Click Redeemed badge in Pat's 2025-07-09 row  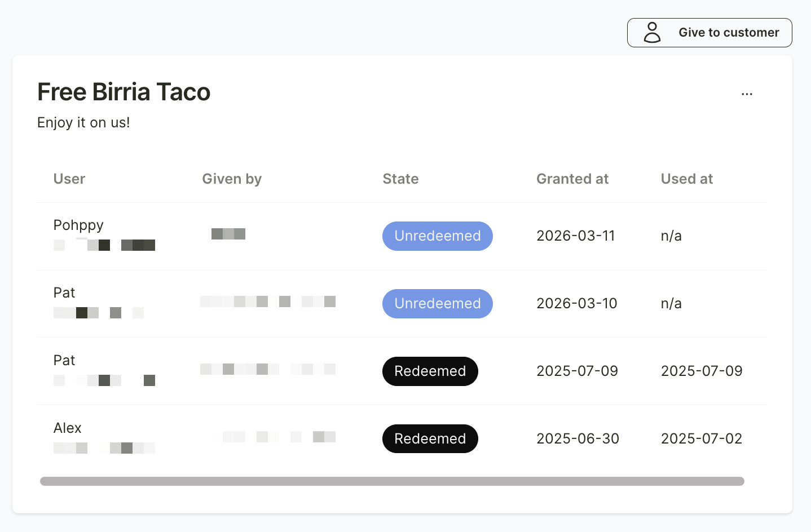pos(430,371)
